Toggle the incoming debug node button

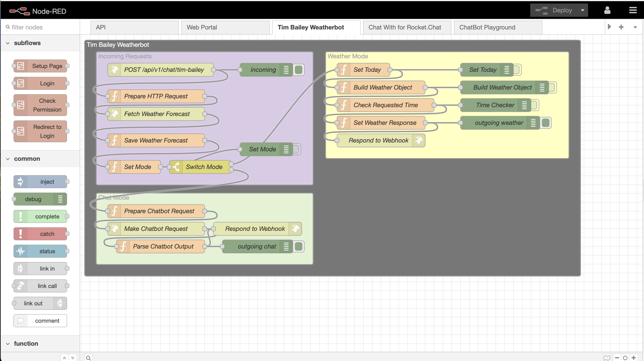coord(298,70)
